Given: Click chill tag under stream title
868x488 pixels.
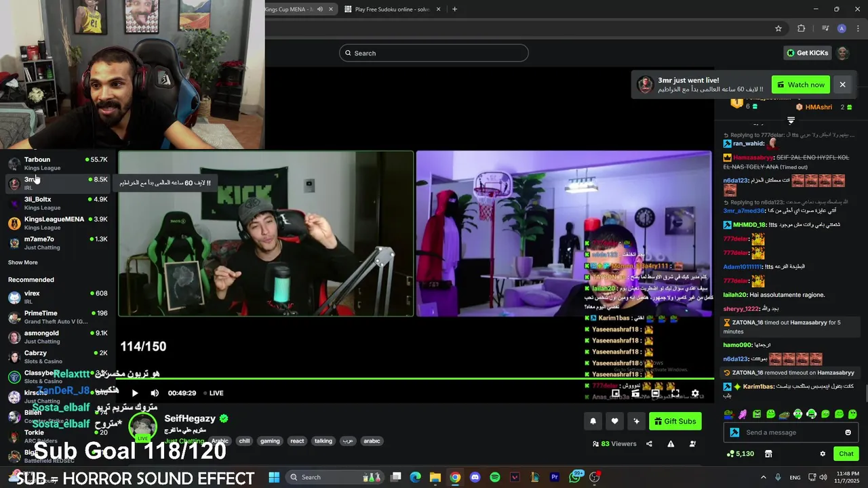Looking at the screenshot, I should (x=244, y=441).
